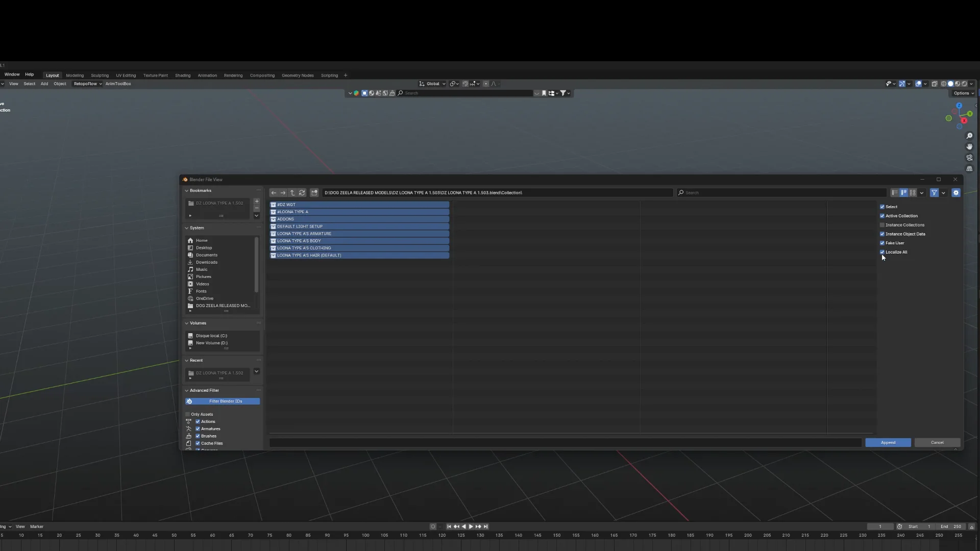The height and width of the screenshot is (551, 980).
Task: Enable Instance Collections checkbox
Action: (882, 225)
